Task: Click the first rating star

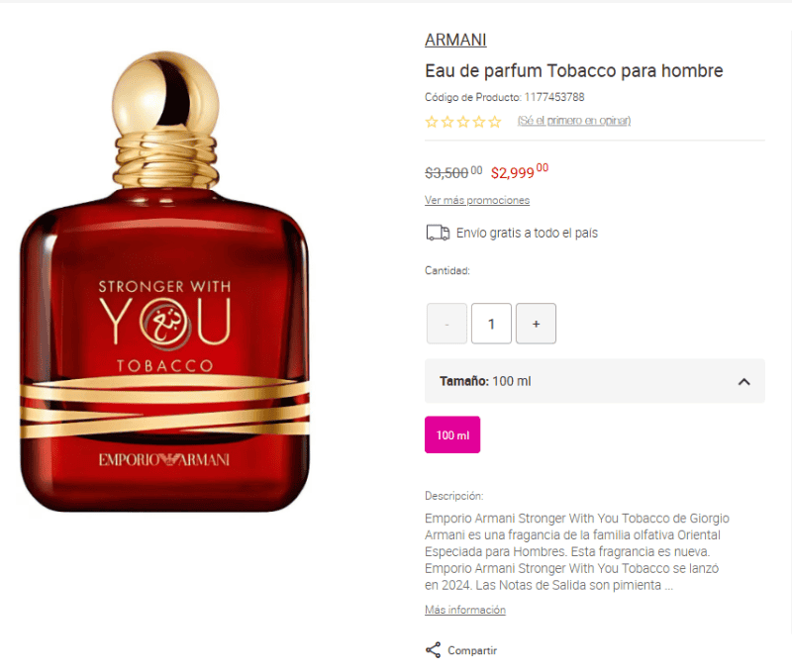Action: coord(432,122)
